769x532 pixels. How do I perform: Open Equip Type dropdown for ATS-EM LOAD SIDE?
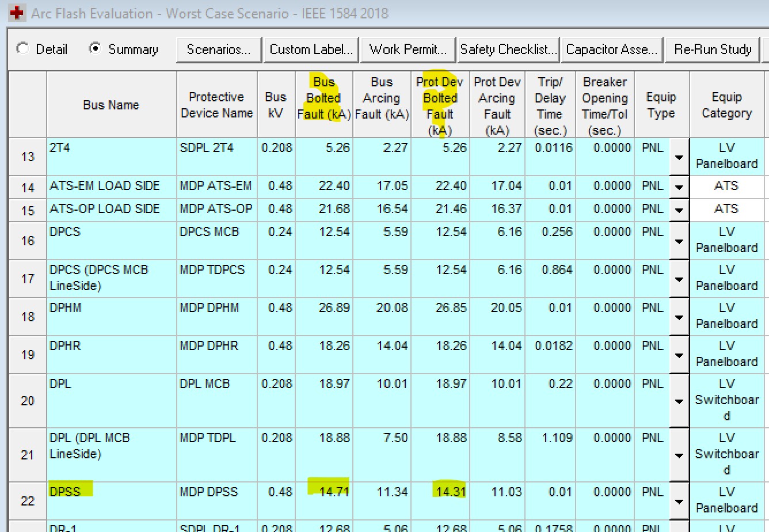click(x=679, y=187)
